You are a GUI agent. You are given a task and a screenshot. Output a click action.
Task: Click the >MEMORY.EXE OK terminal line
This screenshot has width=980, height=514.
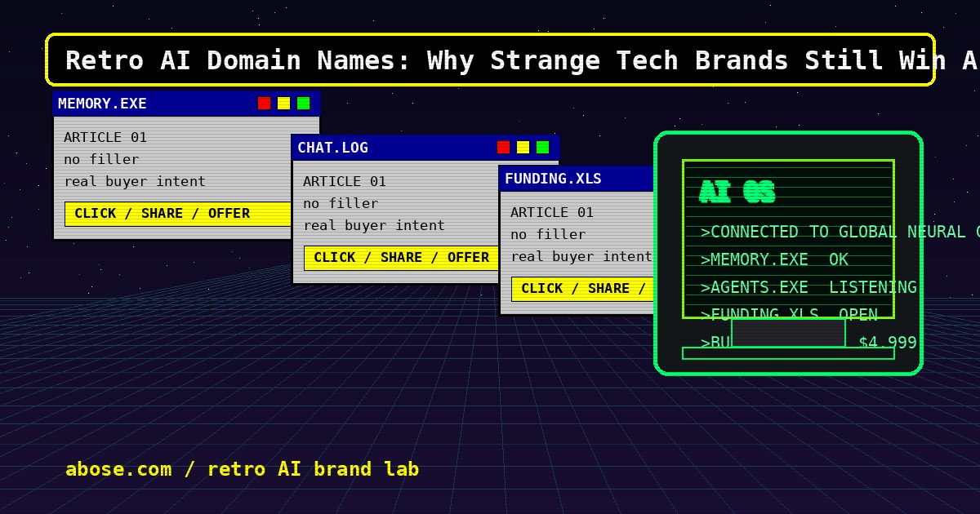point(774,259)
